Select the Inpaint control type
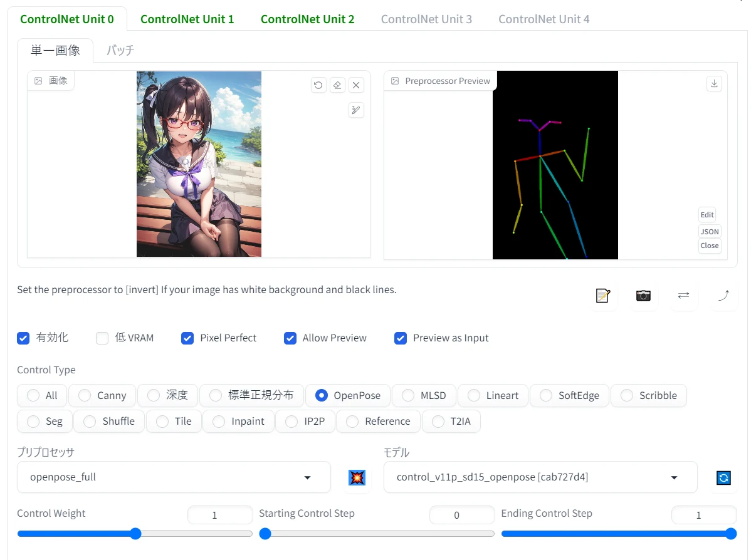Viewport: 756px width, 560px height. click(x=238, y=421)
